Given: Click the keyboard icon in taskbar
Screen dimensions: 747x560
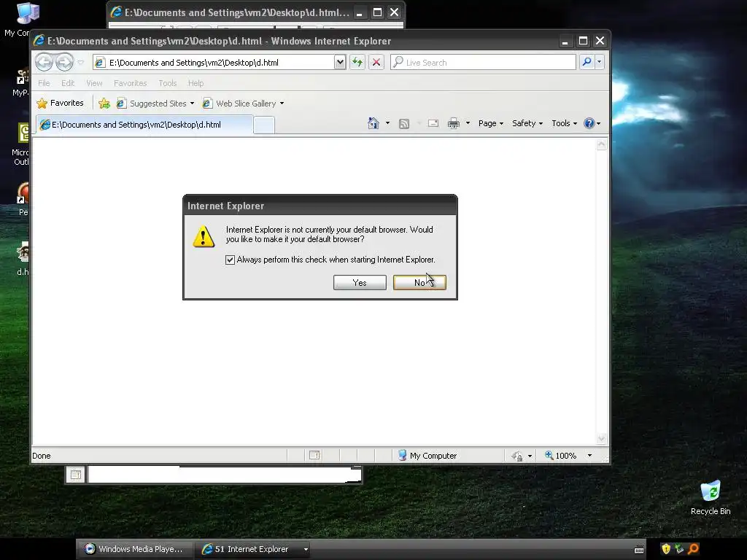Looking at the screenshot, I should pos(639,550).
